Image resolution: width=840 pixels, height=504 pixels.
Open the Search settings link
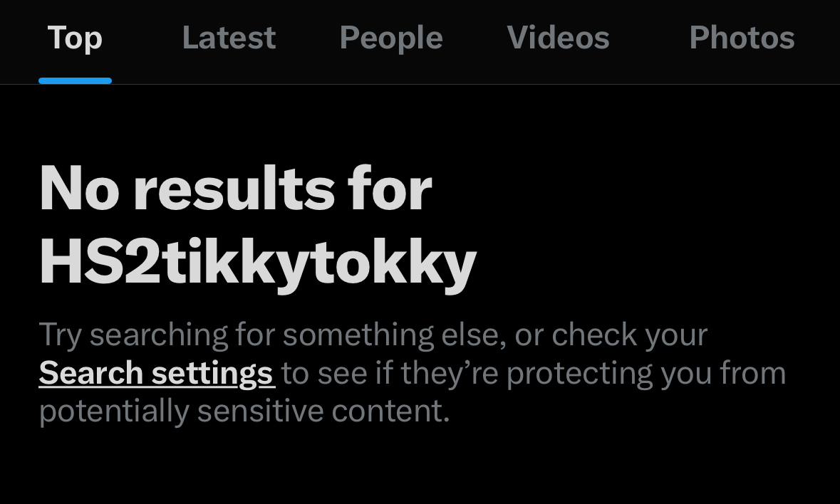157,373
